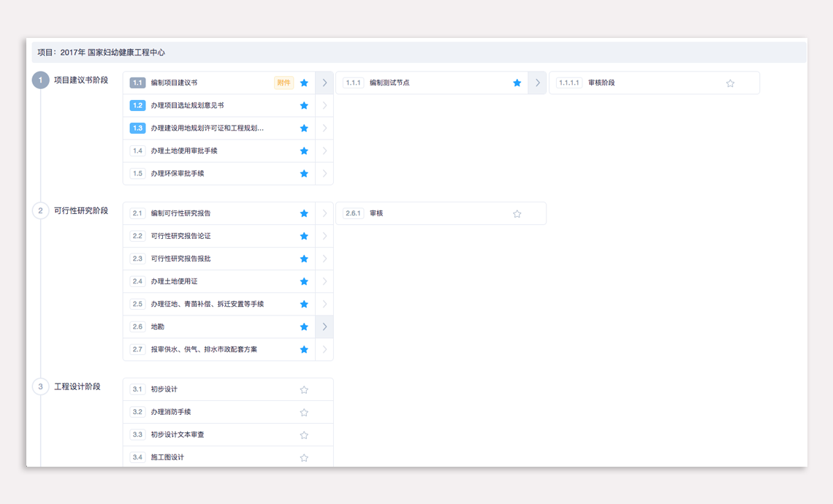This screenshot has height=504, width=833.
Task: Click star on 编制可行性研究报告
Action: tap(304, 214)
